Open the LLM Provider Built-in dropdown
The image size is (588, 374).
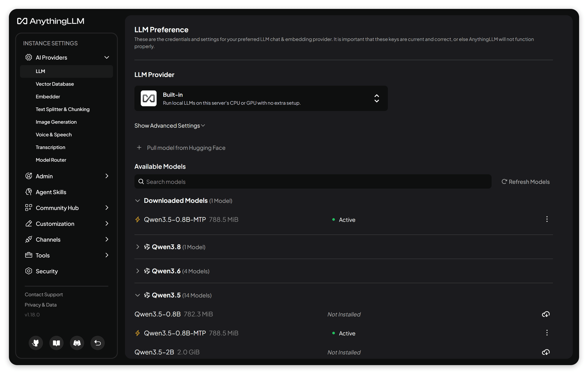click(x=261, y=99)
